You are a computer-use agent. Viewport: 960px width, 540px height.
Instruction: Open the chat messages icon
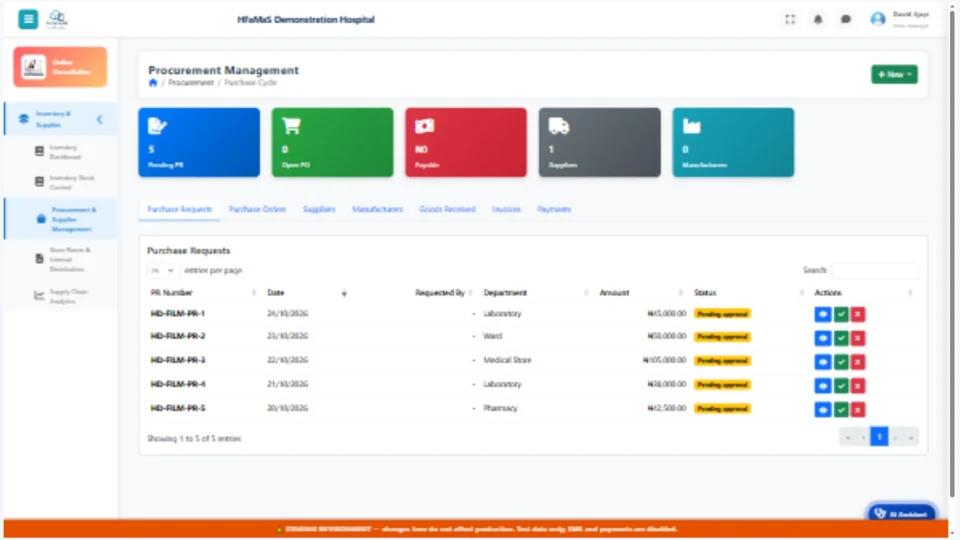point(846,20)
